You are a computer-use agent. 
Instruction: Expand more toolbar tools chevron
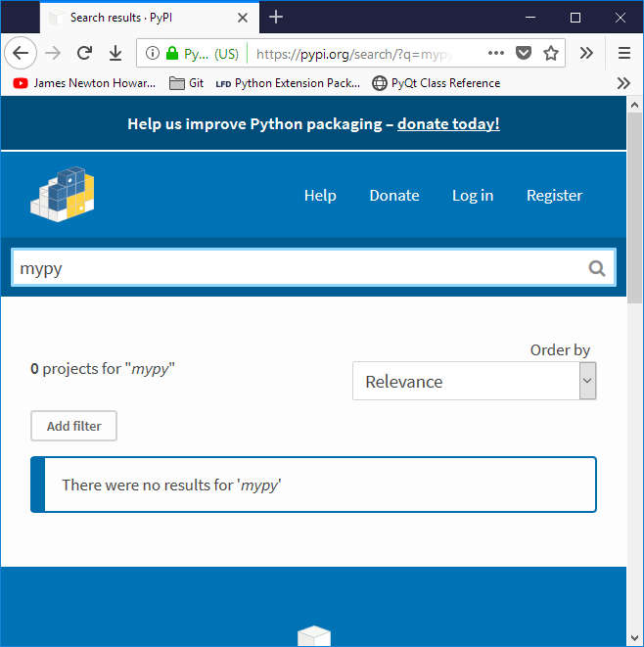click(x=586, y=53)
